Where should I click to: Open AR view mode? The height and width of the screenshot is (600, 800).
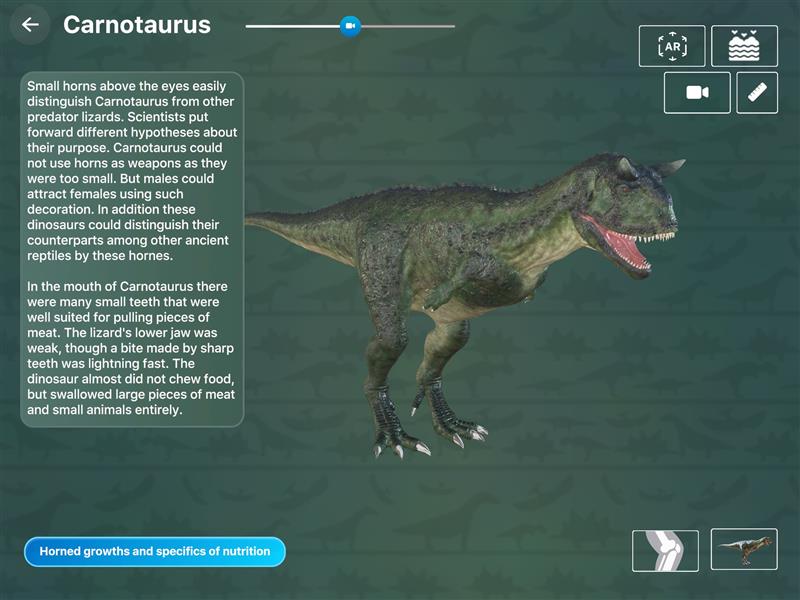pyautogui.click(x=672, y=46)
